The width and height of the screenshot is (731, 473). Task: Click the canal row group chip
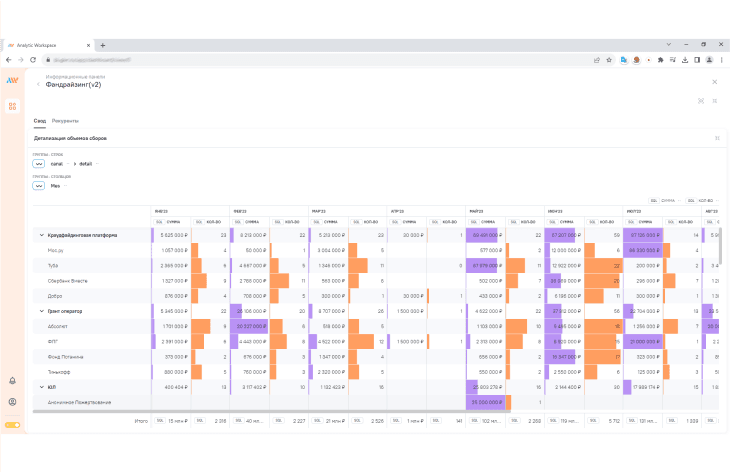57,164
